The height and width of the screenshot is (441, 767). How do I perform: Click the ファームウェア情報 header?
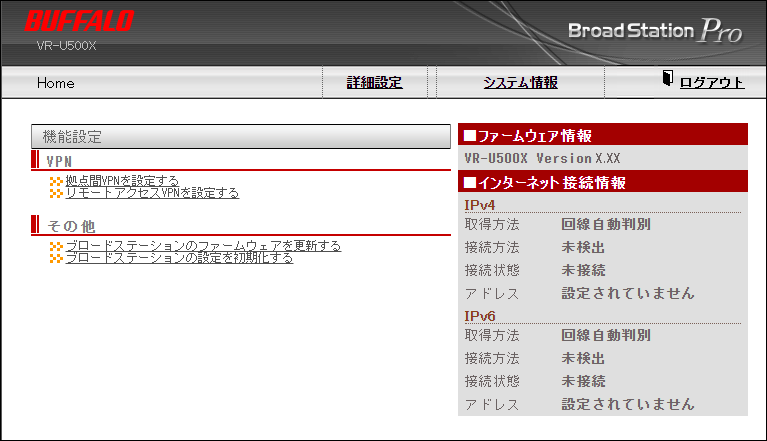pyautogui.click(x=603, y=135)
